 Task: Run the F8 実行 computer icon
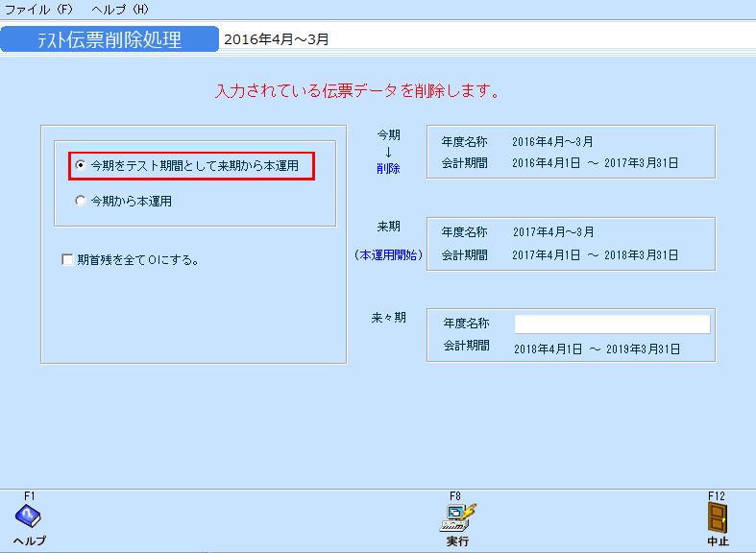[x=457, y=517]
